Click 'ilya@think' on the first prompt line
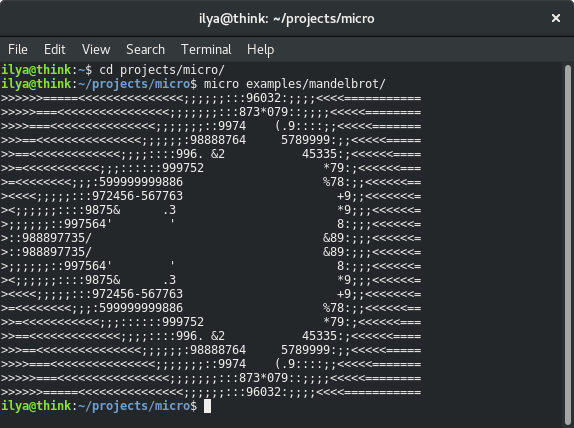The height and width of the screenshot is (428, 574). coord(36,70)
